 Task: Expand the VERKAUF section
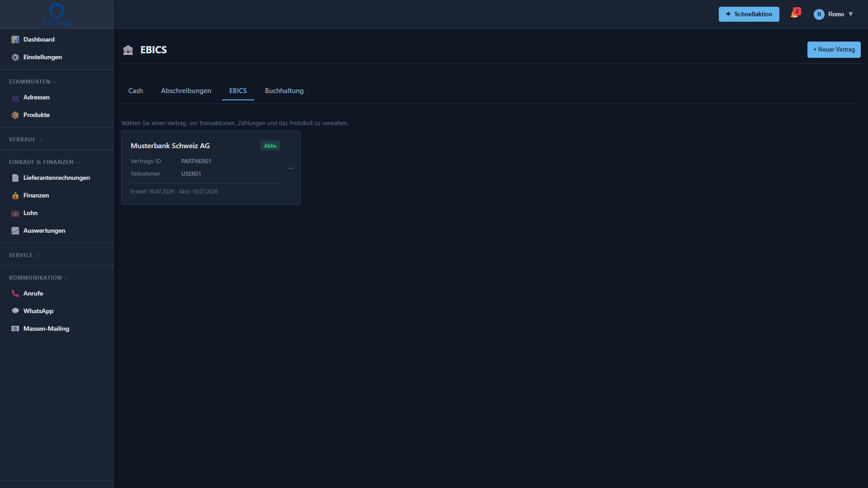click(25, 140)
